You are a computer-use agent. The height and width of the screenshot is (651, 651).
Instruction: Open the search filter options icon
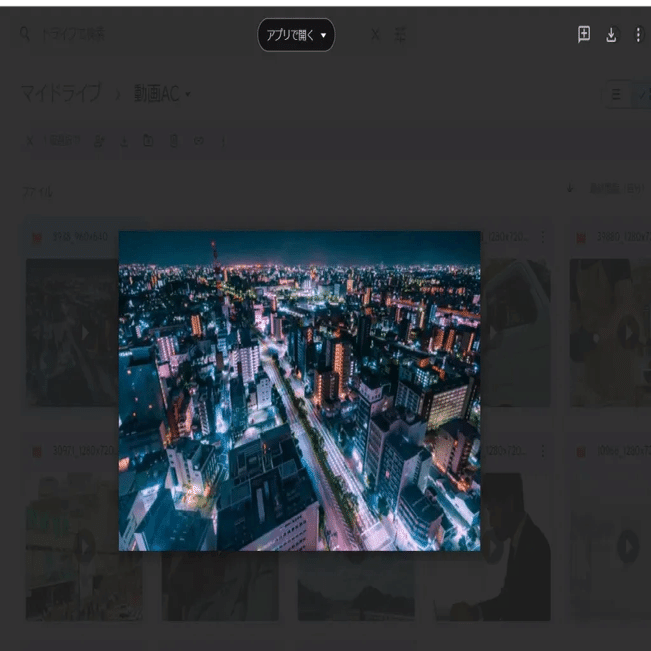[400, 35]
